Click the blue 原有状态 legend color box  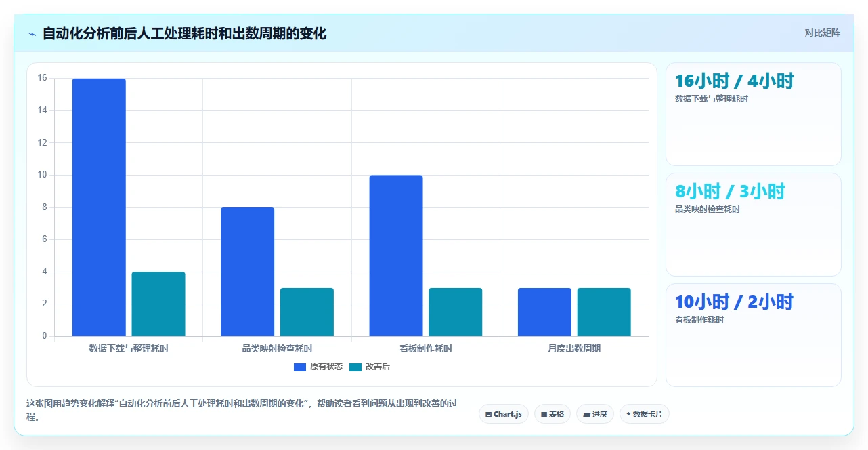(x=300, y=367)
